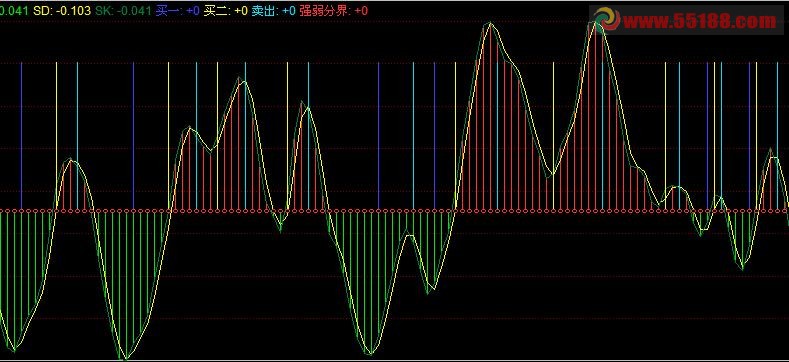This screenshot has height=362, width=789.
Task: Click the leftmost yellow vertical signal line
Action: [x=56, y=136]
